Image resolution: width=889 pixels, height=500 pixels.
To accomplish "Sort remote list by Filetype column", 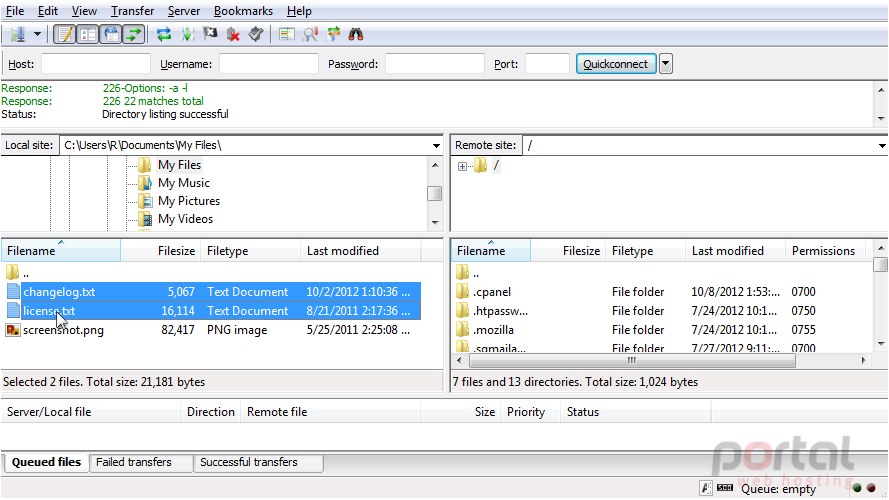I will [x=645, y=251].
